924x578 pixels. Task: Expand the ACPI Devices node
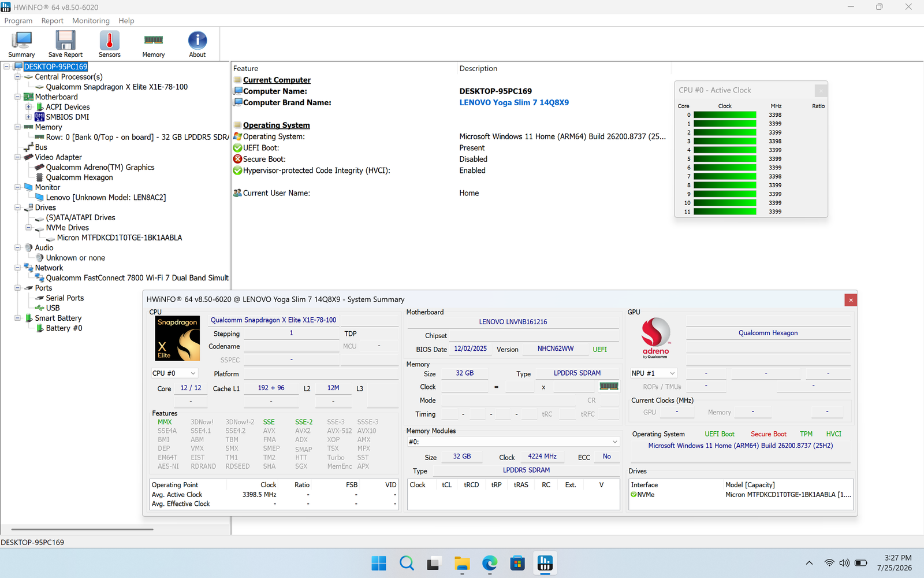click(28, 107)
